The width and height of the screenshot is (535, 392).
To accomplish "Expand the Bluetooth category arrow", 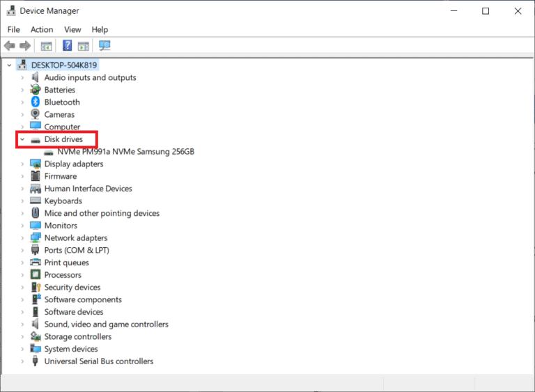I will (22, 102).
